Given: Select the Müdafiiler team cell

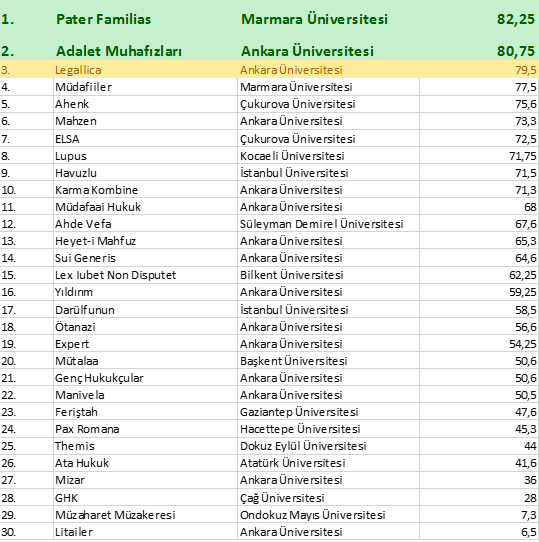Looking at the screenshot, I should coord(146,87).
